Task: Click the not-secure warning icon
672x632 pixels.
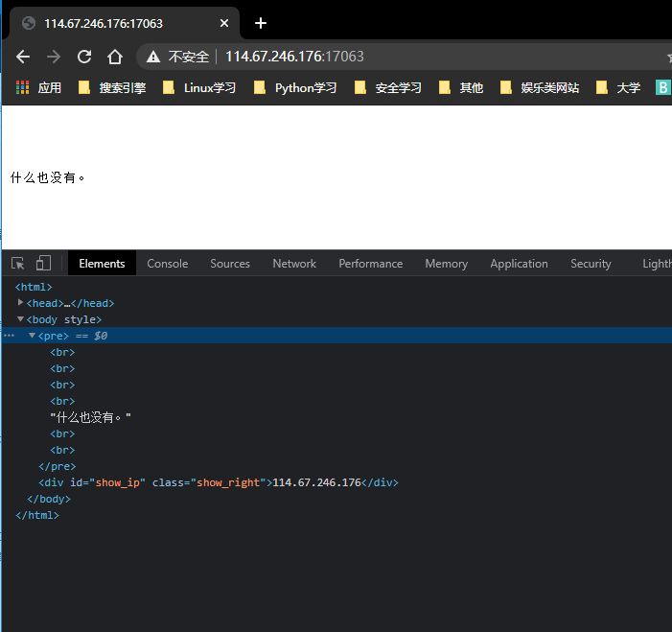Action: [153, 57]
